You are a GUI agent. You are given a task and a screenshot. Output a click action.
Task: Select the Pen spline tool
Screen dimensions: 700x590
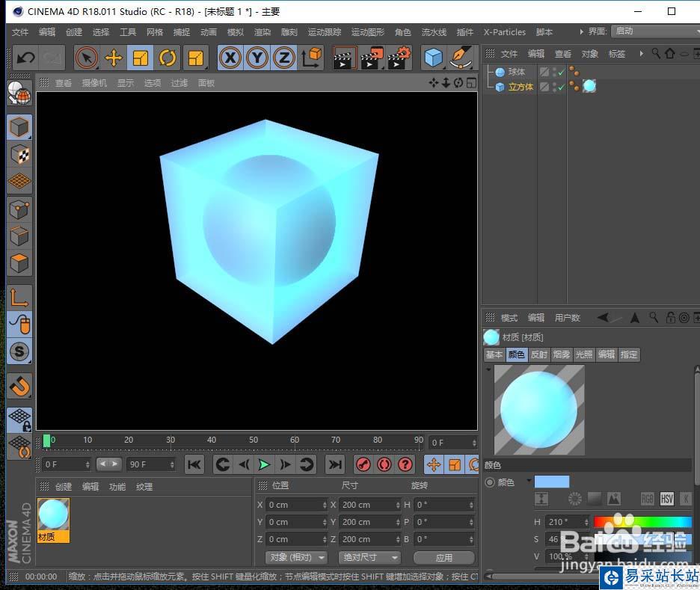tap(461, 58)
